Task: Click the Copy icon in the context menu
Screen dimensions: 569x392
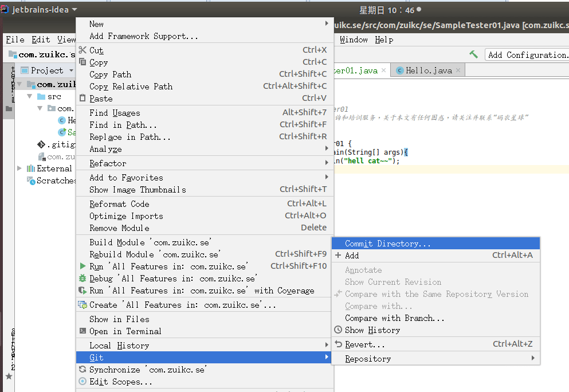Action: click(83, 62)
